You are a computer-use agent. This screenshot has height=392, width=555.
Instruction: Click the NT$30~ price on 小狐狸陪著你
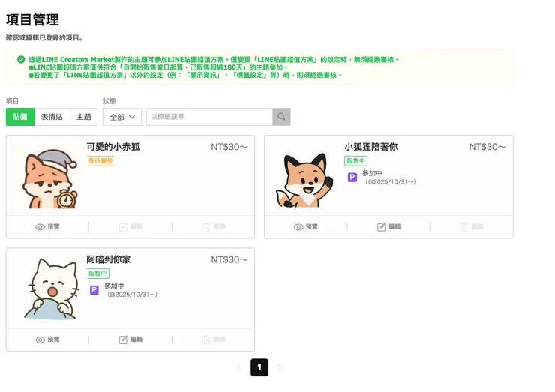pyautogui.click(x=487, y=147)
